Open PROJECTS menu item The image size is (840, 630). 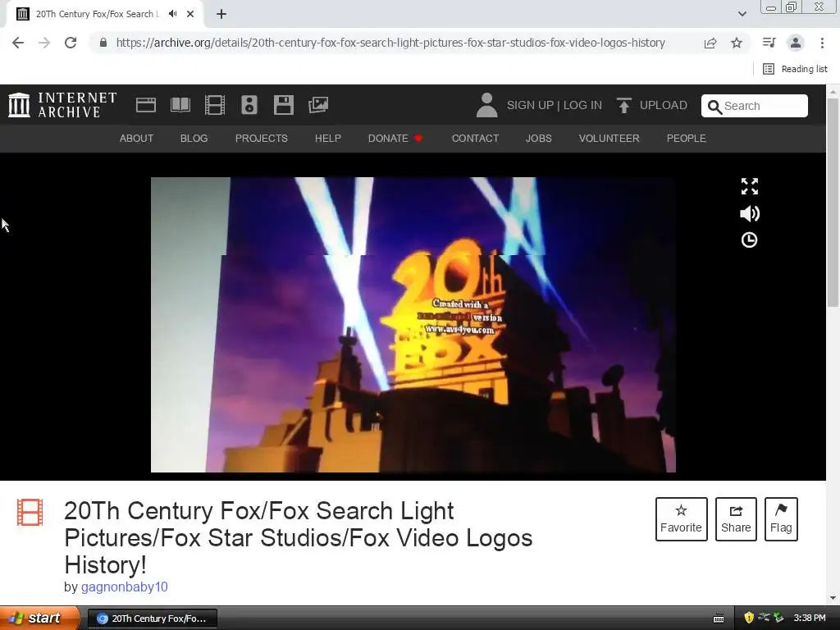tap(262, 138)
